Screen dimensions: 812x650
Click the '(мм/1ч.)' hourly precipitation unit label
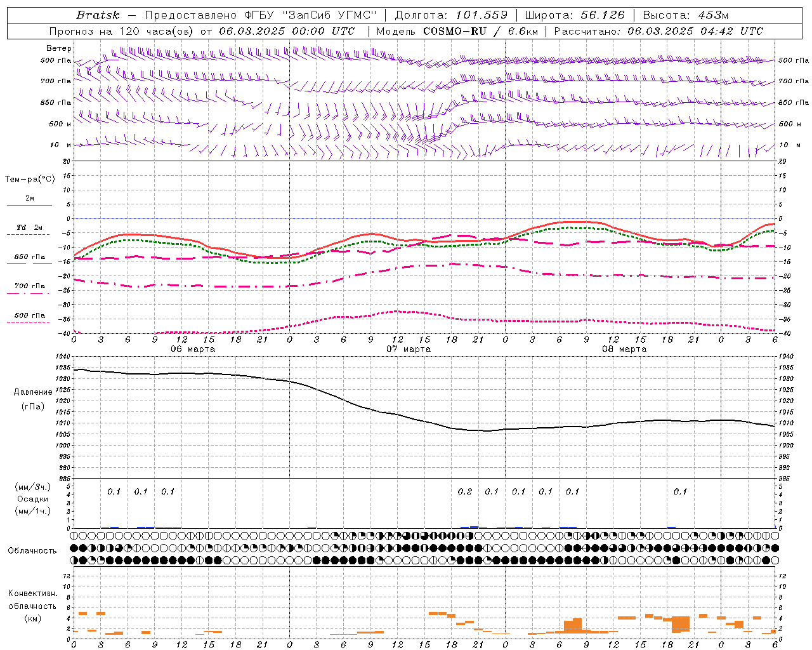(33, 511)
